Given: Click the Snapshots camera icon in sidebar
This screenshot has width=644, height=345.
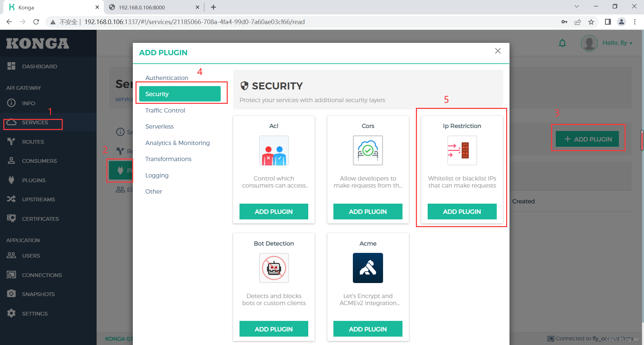Looking at the screenshot, I should point(11,294).
